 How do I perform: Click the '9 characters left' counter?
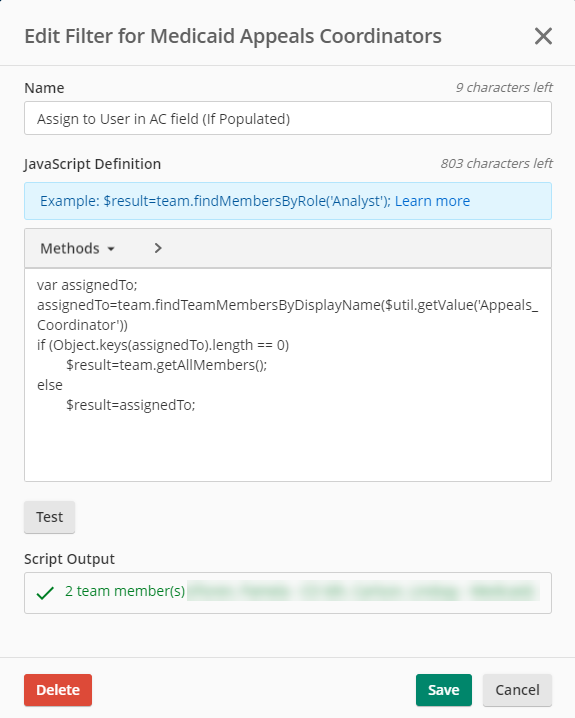pyautogui.click(x=504, y=87)
